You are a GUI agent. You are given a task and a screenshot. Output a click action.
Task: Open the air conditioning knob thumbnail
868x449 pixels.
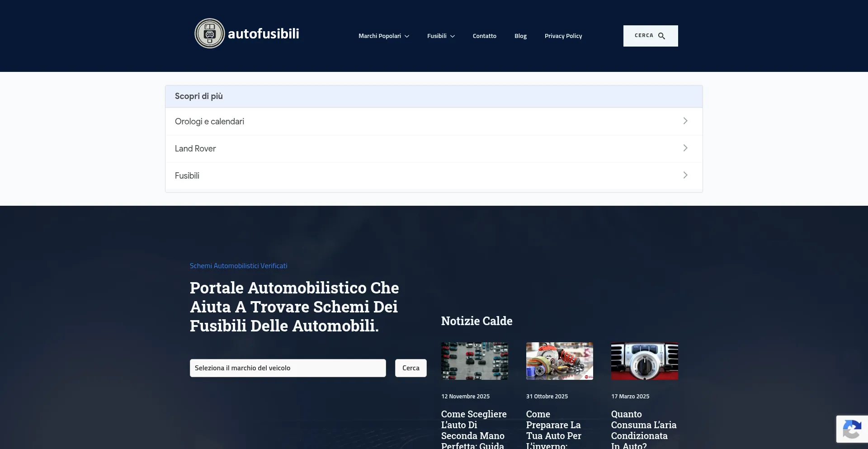(645, 361)
